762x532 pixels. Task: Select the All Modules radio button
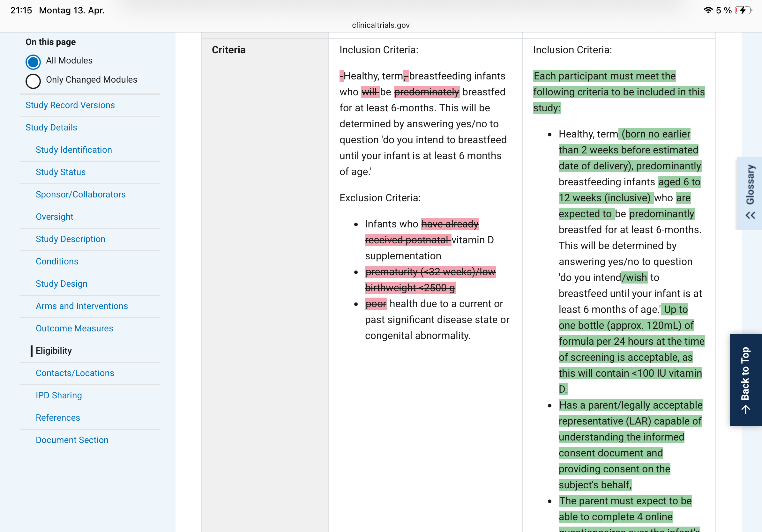[x=33, y=62]
